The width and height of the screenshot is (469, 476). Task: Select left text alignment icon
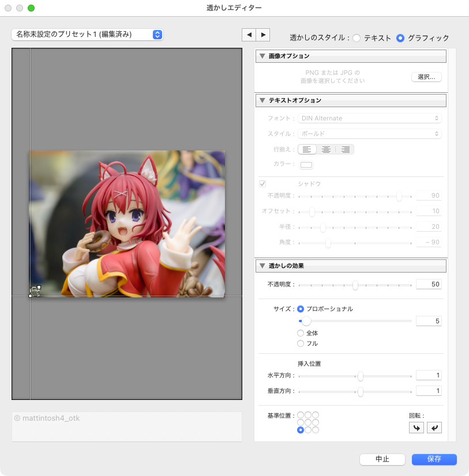click(x=307, y=149)
